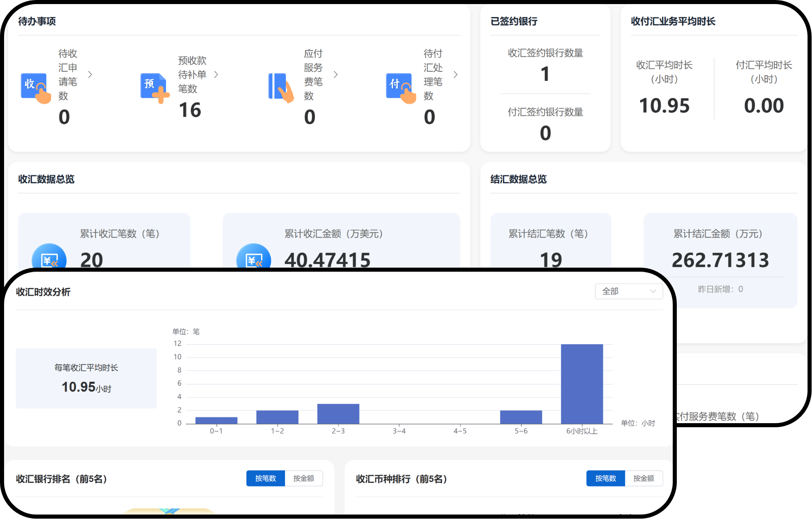Click the 每笔收汇平均时长 card

pyautogui.click(x=86, y=378)
